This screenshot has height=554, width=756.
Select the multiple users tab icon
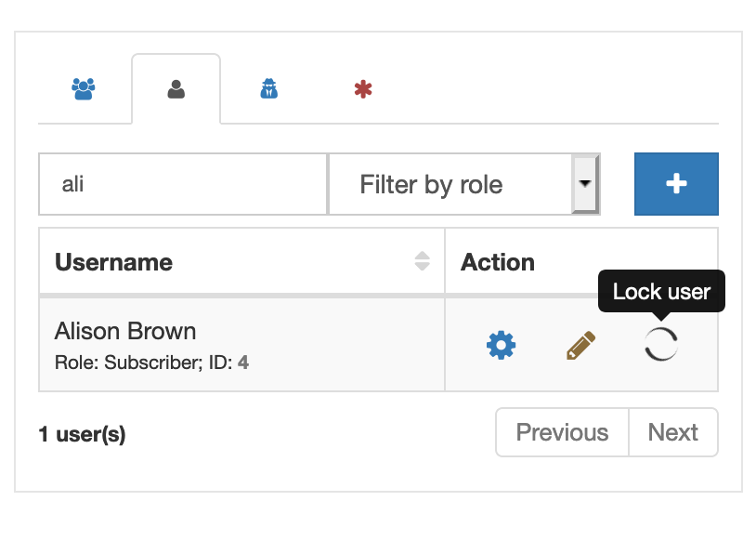[x=84, y=87]
